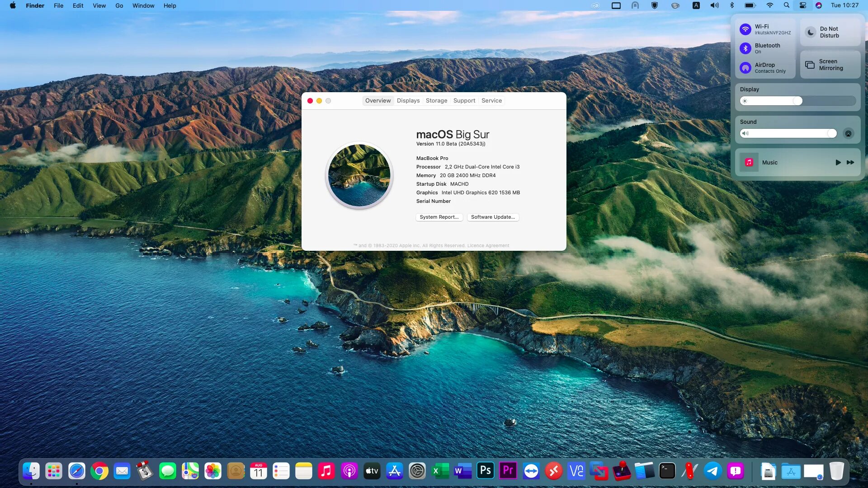Open the Bluetooth menu bar dropdown
The image size is (868, 488).
coord(732,5)
